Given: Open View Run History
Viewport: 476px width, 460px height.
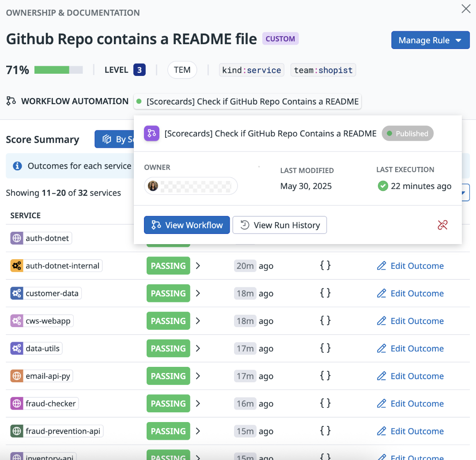Looking at the screenshot, I should pyautogui.click(x=280, y=225).
